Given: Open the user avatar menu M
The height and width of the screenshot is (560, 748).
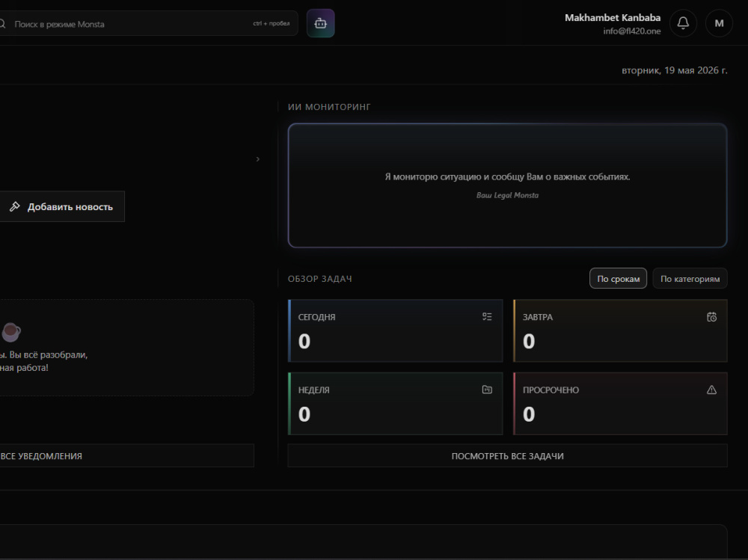Looking at the screenshot, I should (x=719, y=23).
